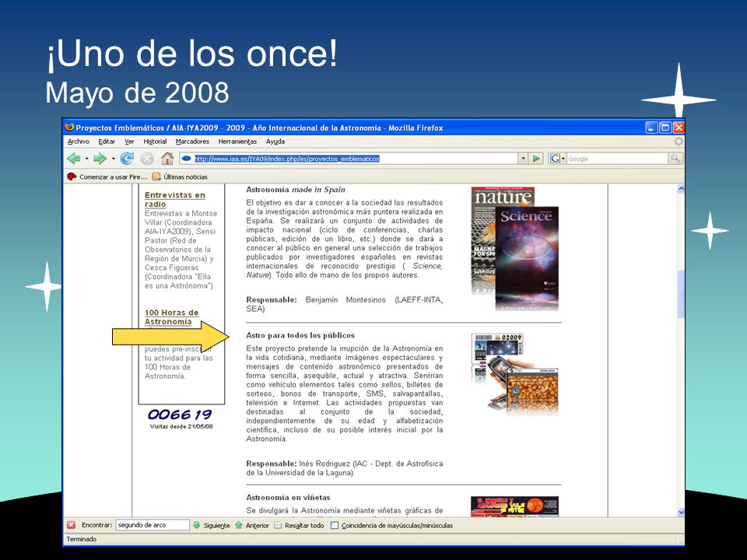Go back with the green back arrow

[x=74, y=158]
